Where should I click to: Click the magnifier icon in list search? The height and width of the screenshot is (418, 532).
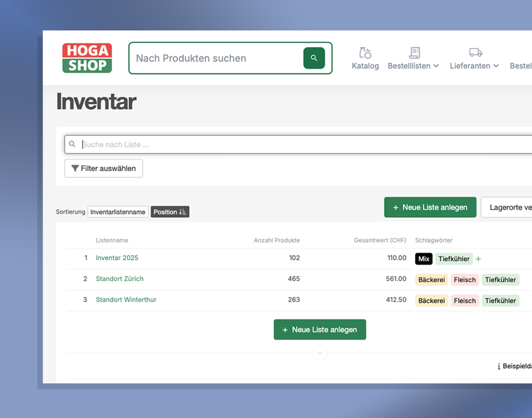coord(73,144)
